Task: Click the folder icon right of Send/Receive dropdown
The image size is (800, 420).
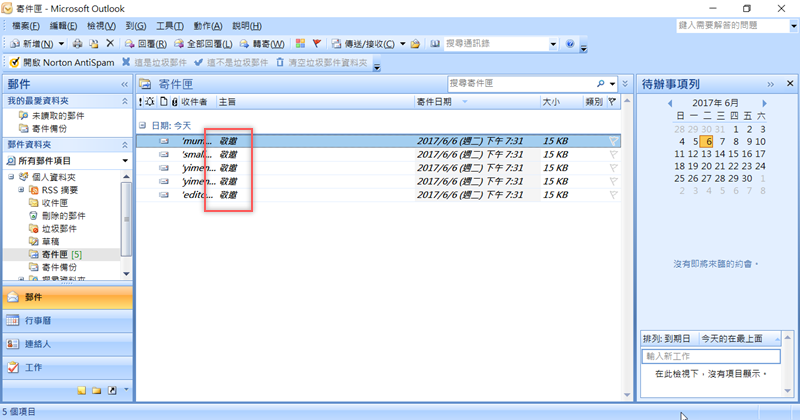Action: pos(415,44)
